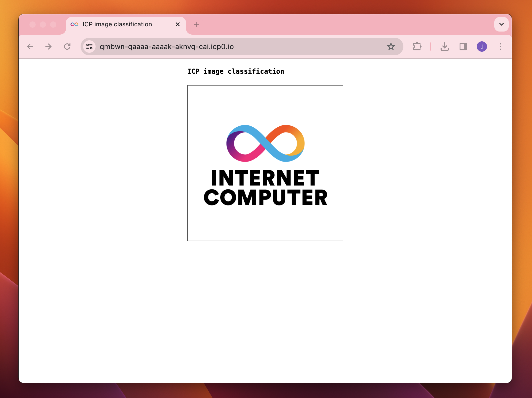Open the site information icon in address bar
The height and width of the screenshot is (398, 532).
coord(89,47)
